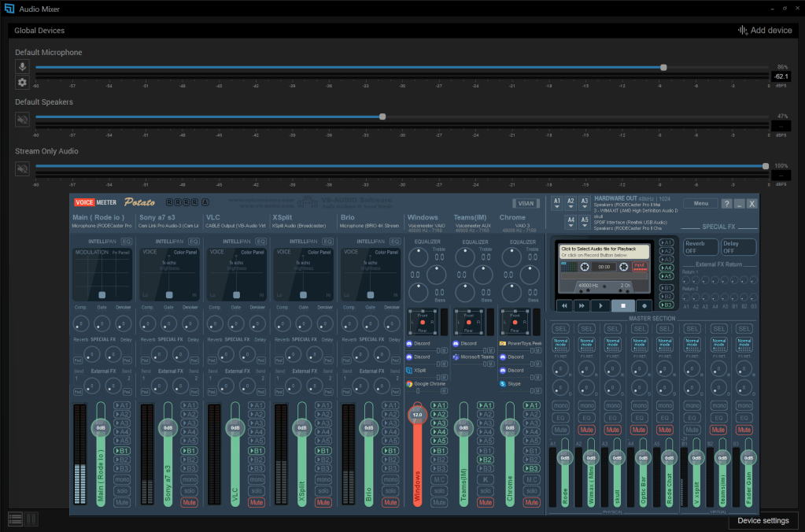This screenshot has width=805, height=532.
Task: Toggle B3 routing on Chrome strip
Action: point(531,468)
